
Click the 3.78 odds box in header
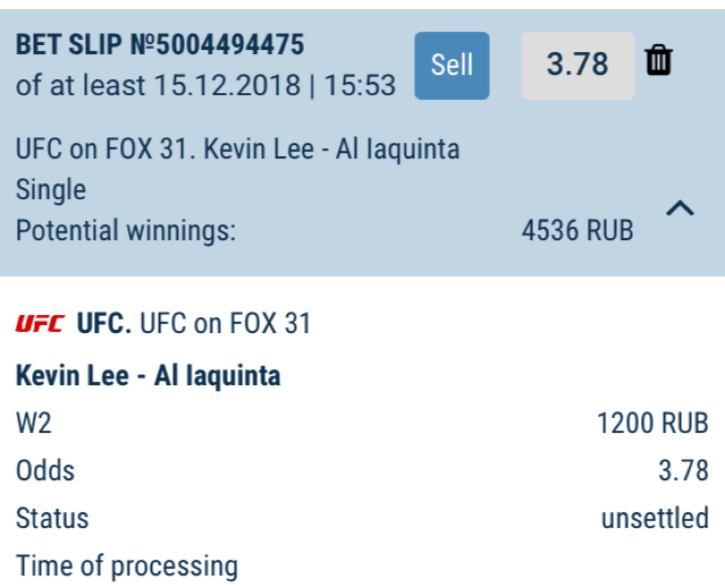(x=577, y=65)
